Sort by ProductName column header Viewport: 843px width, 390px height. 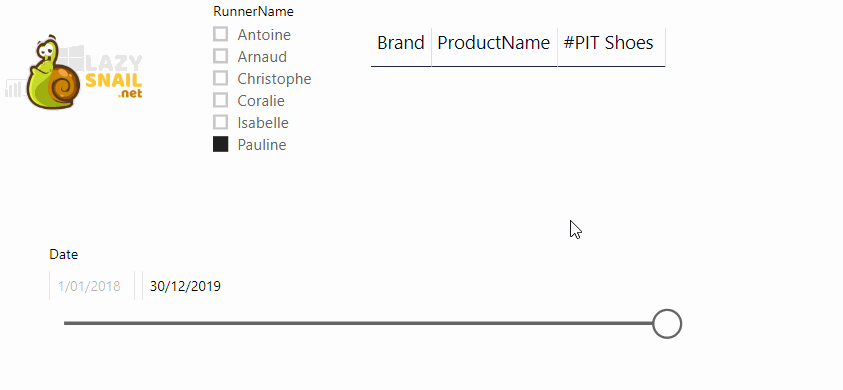click(494, 42)
